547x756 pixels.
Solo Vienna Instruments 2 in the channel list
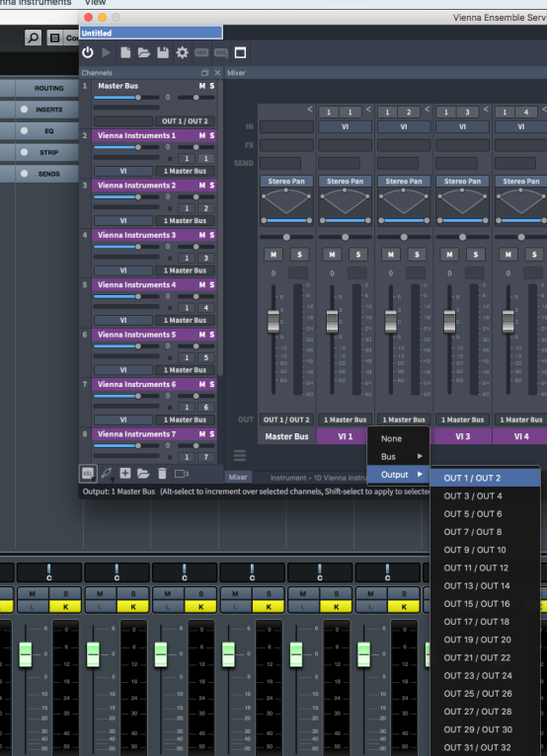tap(211, 186)
